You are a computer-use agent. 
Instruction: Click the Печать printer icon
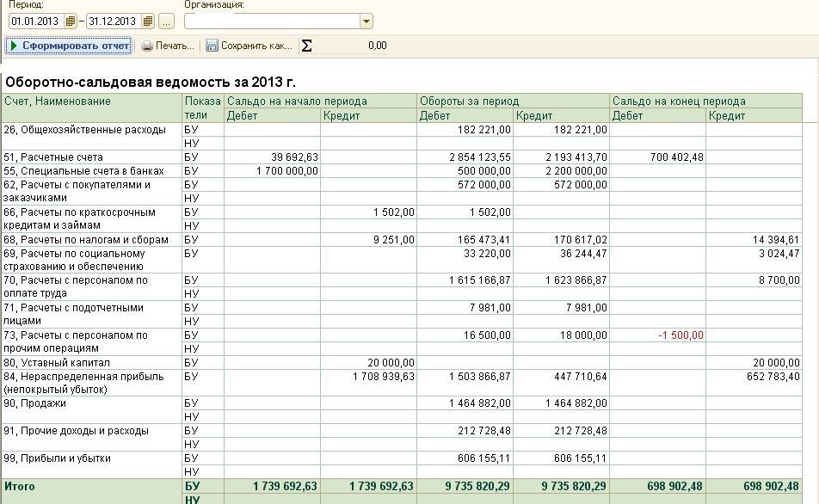pos(147,46)
